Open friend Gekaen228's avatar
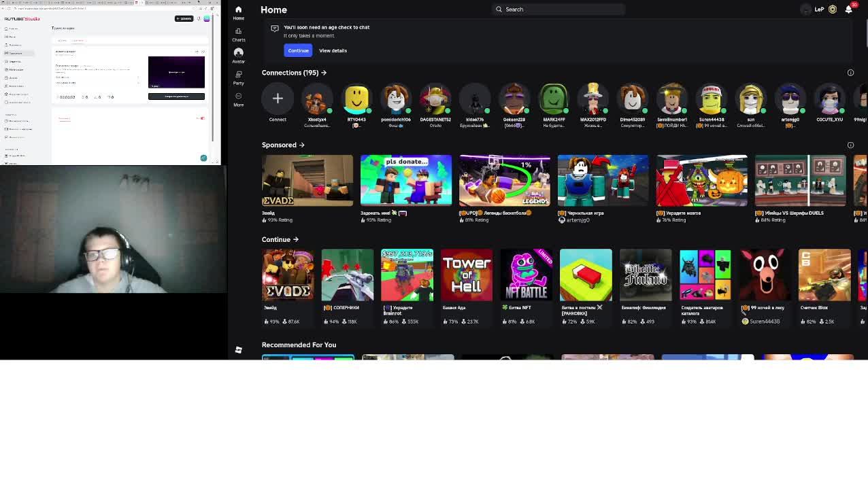This screenshot has height=488, width=868. click(x=514, y=99)
